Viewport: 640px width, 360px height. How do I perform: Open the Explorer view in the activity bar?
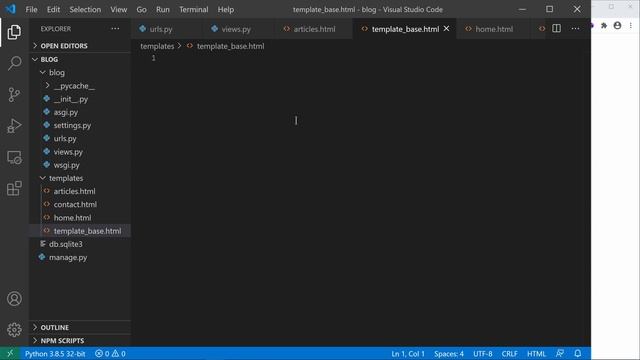coord(14,32)
